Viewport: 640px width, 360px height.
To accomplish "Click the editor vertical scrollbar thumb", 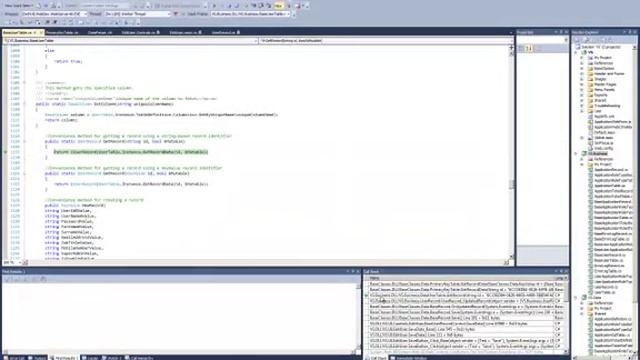I will coord(511,184).
